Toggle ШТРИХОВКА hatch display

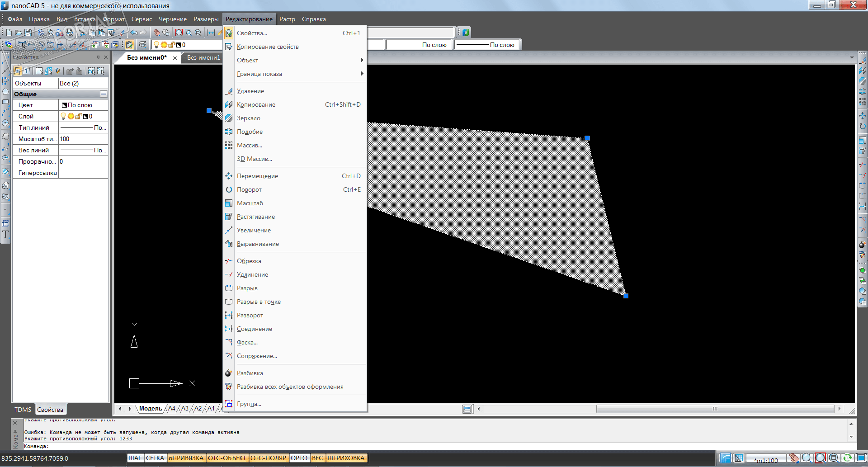pos(346,458)
